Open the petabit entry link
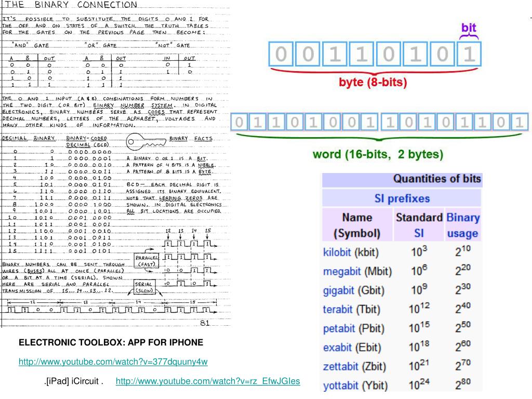Image resolution: width=532 pixels, height=399 pixels. 339,328
